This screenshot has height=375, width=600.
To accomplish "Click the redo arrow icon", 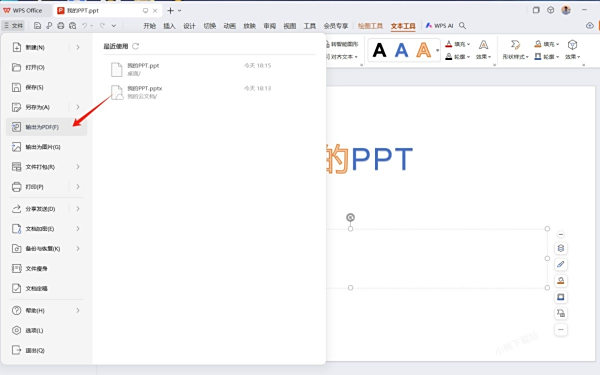I will (x=102, y=26).
